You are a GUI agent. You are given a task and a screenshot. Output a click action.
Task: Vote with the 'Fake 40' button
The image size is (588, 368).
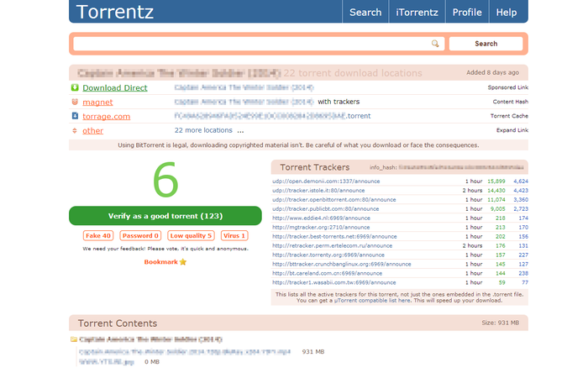coord(98,236)
